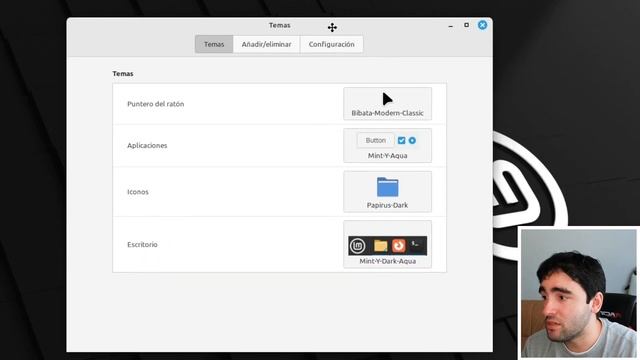Choose mouse pointer theme Bibata-Modern-Classic
This screenshot has width=640, height=360.
coord(387,104)
